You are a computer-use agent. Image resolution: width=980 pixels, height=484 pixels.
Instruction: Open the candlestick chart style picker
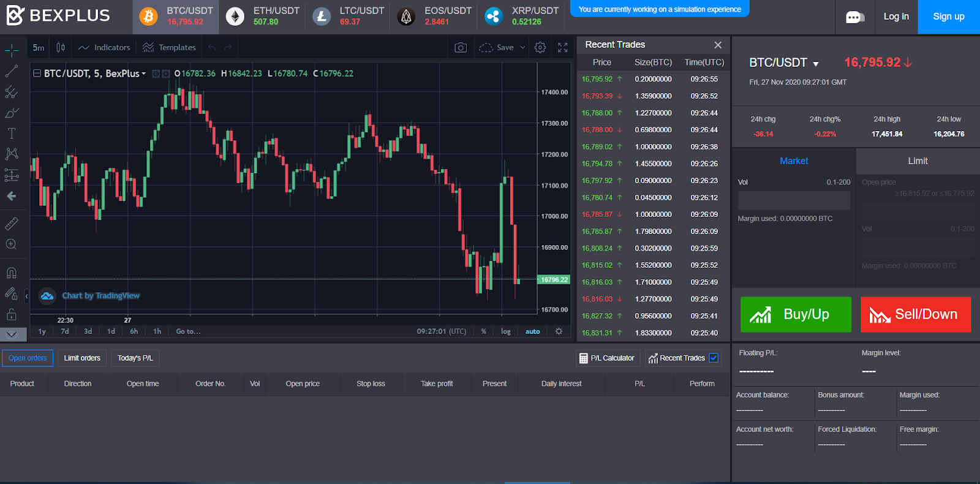pos(61,47)
